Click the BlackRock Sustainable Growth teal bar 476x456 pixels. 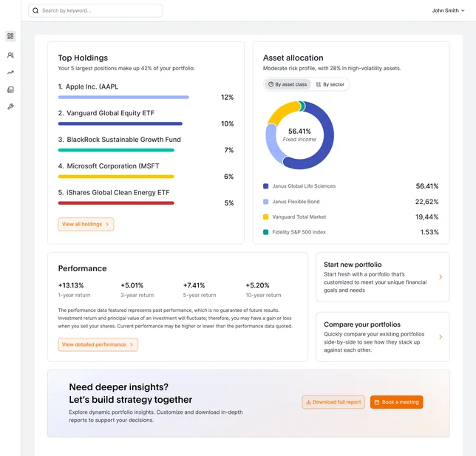(116, 150)
